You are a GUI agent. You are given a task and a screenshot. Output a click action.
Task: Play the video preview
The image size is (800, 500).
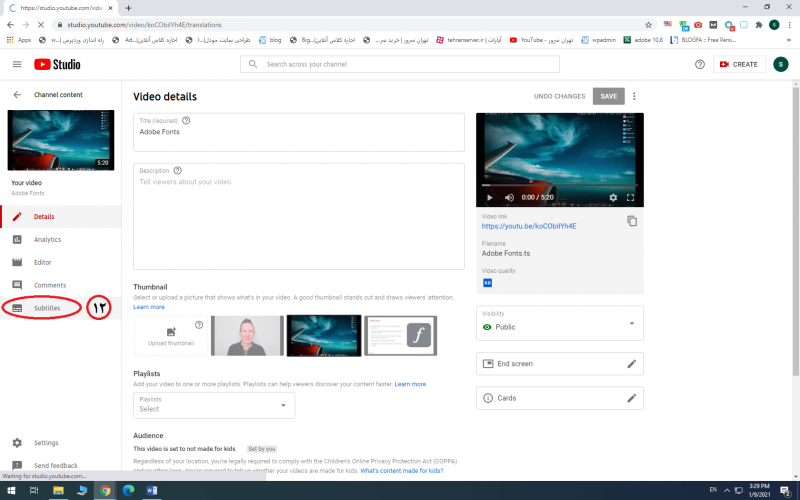489,197
